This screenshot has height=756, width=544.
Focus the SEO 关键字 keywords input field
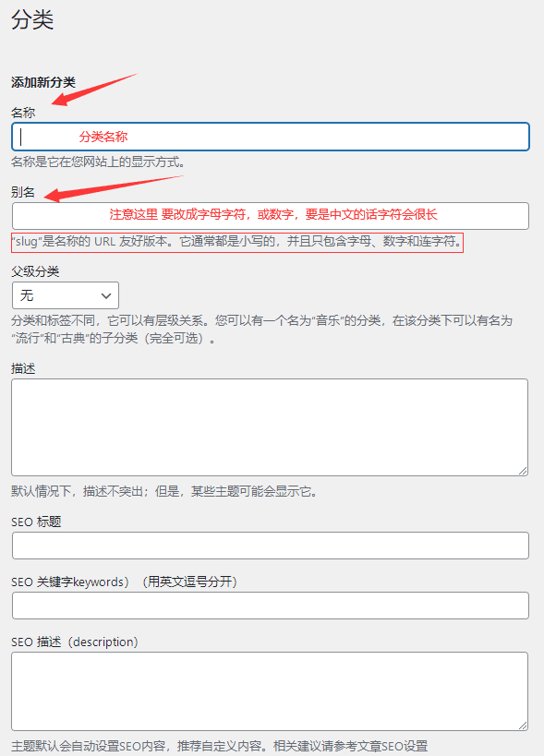click(x=271, y=606)
